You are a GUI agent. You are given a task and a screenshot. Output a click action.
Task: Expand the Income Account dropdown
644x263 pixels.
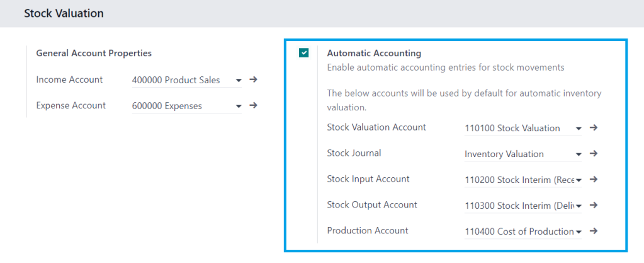(x=239, y=80)
